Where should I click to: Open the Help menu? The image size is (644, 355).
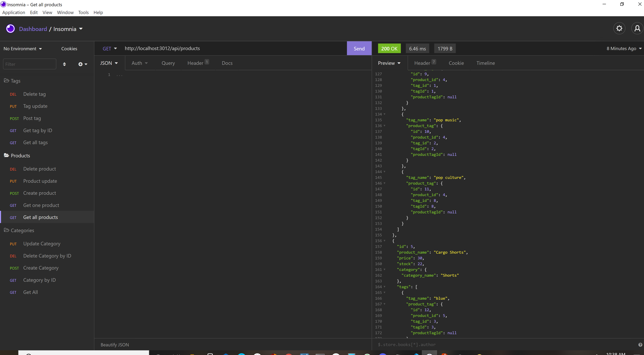click(98, 13)
